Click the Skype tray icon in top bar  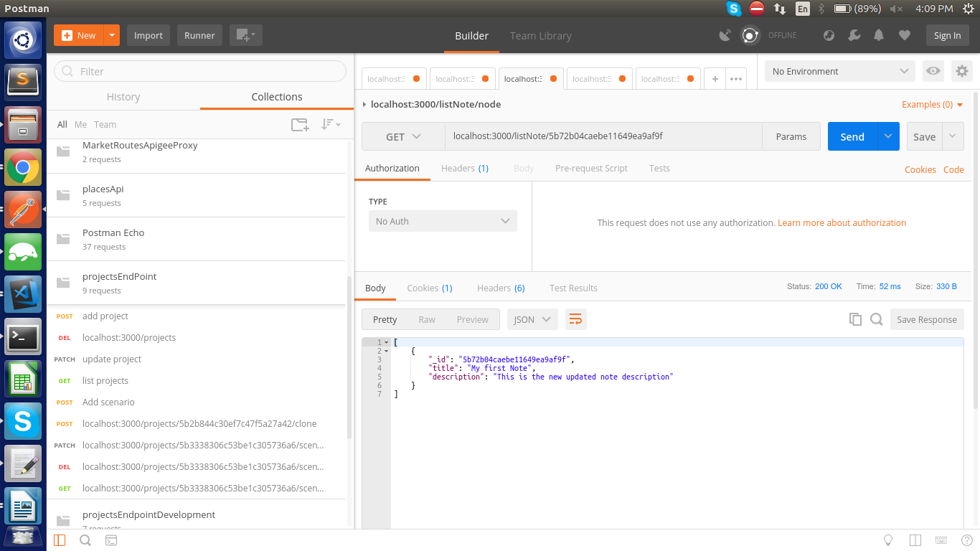tap(733, 9)
